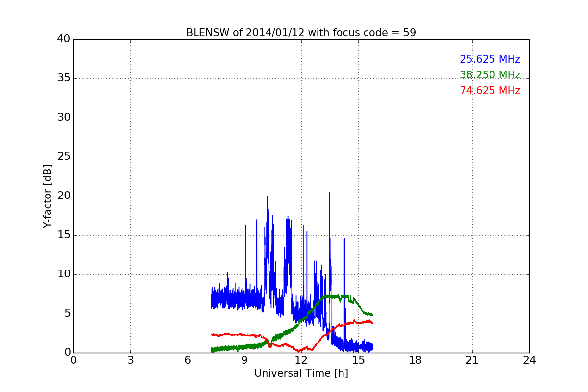Click the "Y-factor [dB]" axis label
588x392 pixels.
click(x=48, y=196)
